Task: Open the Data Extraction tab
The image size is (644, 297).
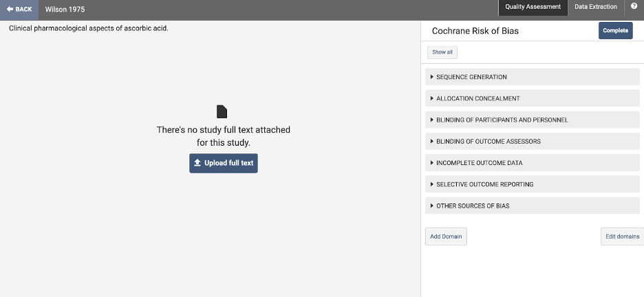Action: [x=596, y=7]
